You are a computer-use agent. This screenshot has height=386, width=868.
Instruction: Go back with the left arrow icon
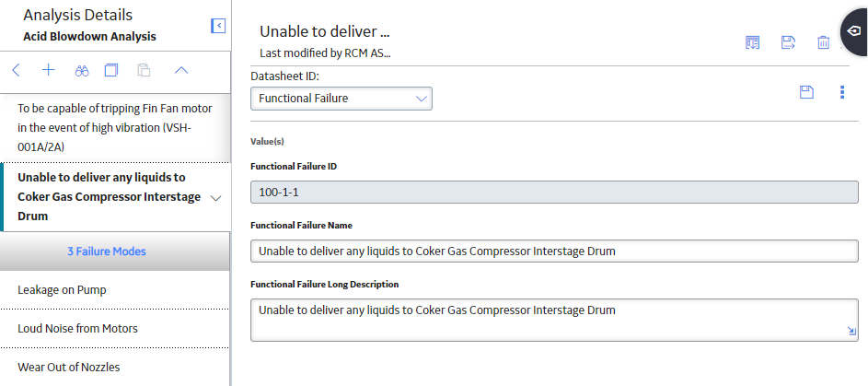coord(16,70)
